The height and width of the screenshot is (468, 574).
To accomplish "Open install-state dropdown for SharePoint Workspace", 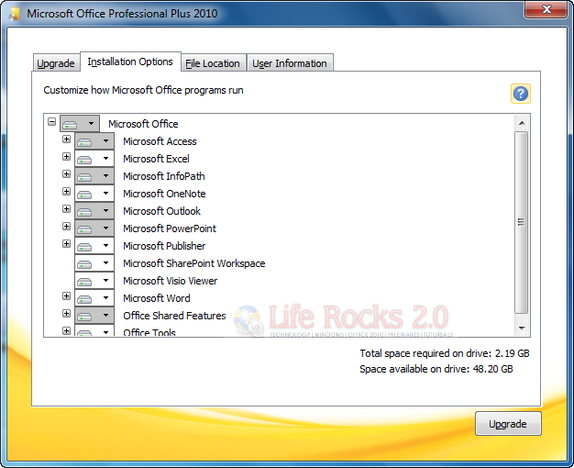I will 94,263.
